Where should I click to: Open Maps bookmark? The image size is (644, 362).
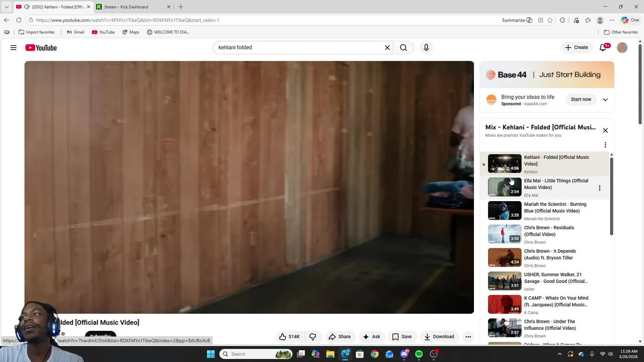[130, 32]
